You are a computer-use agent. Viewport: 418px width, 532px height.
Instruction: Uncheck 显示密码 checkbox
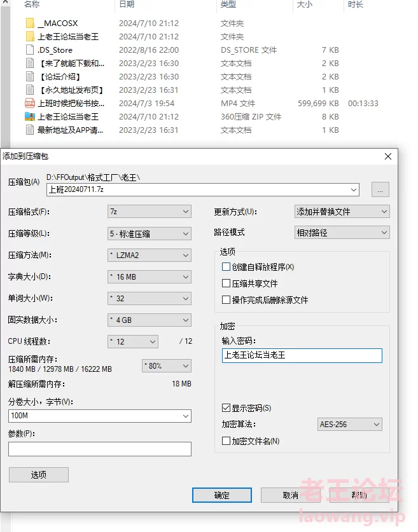[x=226, y=407]
